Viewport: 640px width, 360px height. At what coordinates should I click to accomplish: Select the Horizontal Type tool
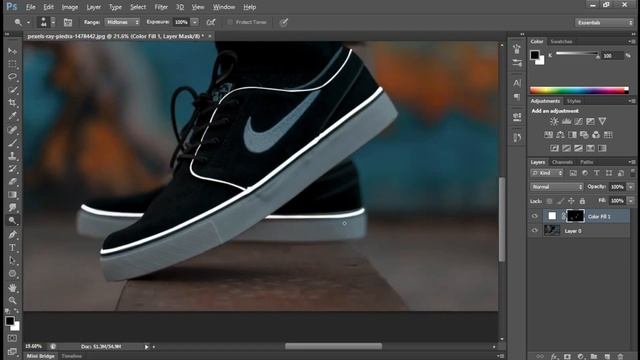(12, 248)
